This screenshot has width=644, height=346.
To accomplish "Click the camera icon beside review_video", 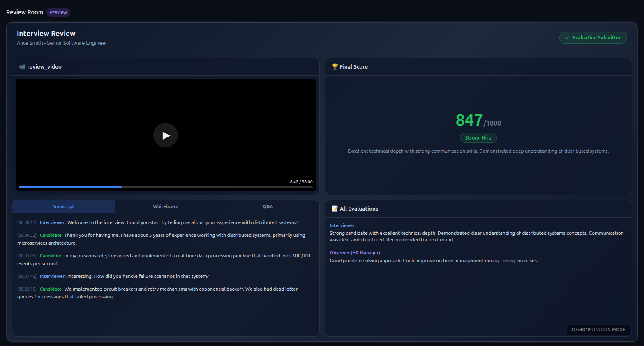I will pos(22,66).
